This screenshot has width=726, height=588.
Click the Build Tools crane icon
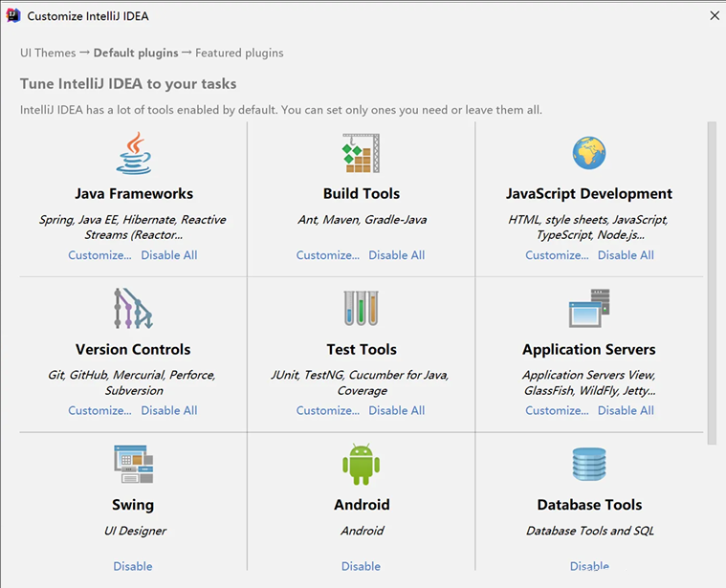(x=362, y=153)
